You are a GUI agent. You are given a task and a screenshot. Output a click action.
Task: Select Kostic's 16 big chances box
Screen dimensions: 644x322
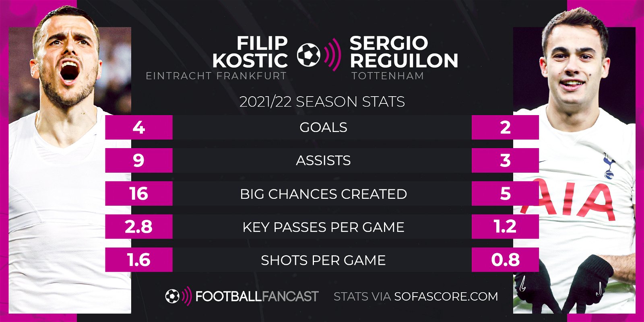pos(139,194)
